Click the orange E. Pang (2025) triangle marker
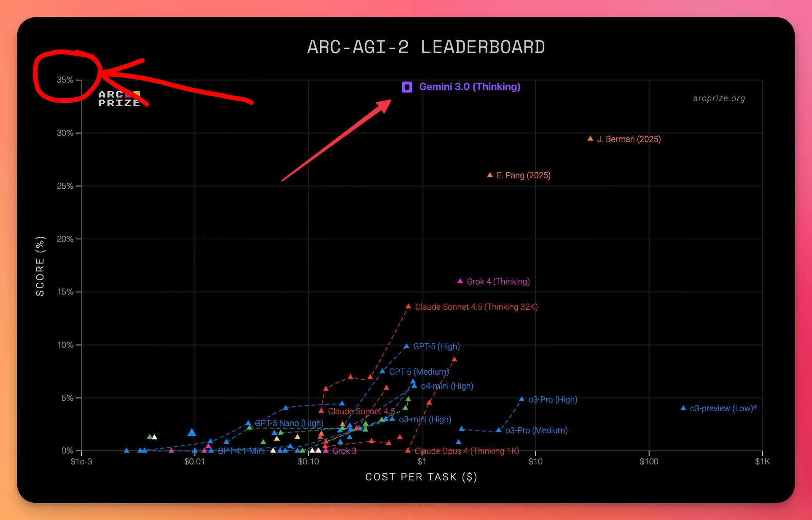The height and width of the screenshot is (520, 812). coord(490,175)
